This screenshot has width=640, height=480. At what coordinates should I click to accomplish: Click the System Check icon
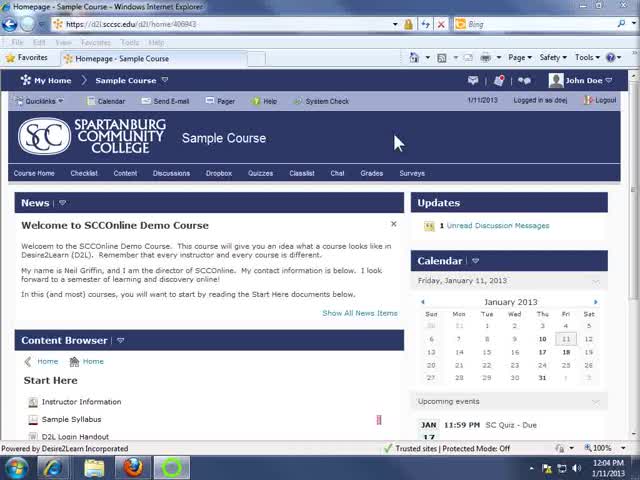pyautogui.click(x=297, y=101)
